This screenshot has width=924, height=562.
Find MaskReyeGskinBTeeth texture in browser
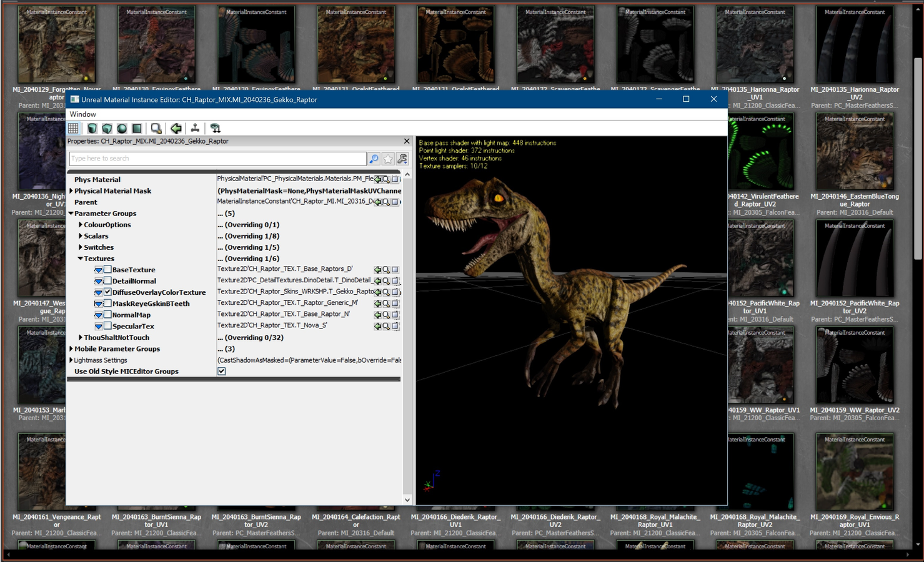point(386,303)
